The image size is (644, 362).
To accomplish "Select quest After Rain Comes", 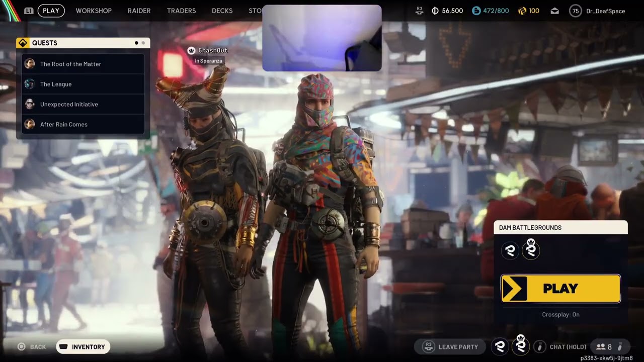I will [x=84, y=124].
